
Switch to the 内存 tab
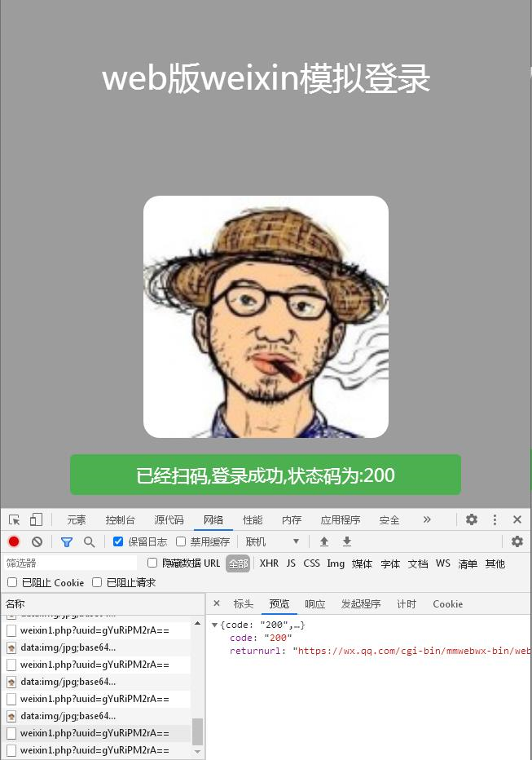click(x=292, y=520)
